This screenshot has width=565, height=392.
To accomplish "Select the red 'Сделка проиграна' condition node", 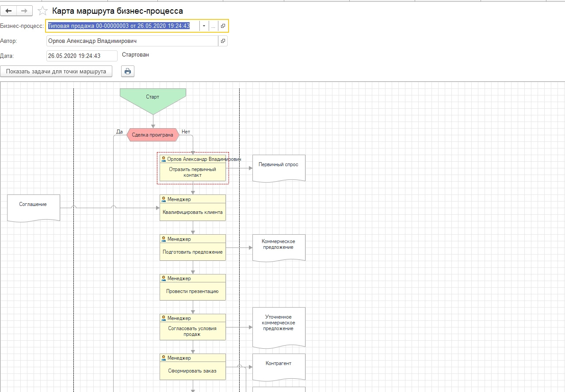I will tap(153, 135).
